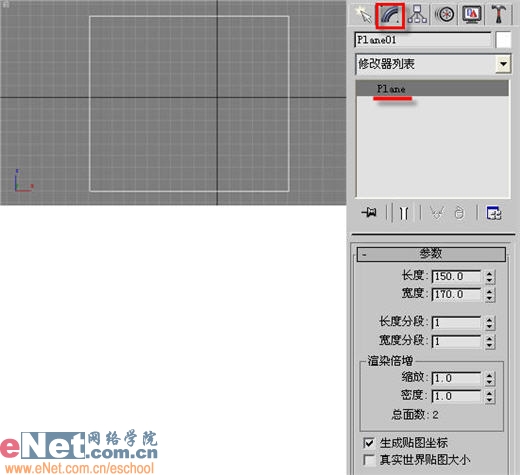Increase 长度分段 with spinner up arrow

point(489,320)
